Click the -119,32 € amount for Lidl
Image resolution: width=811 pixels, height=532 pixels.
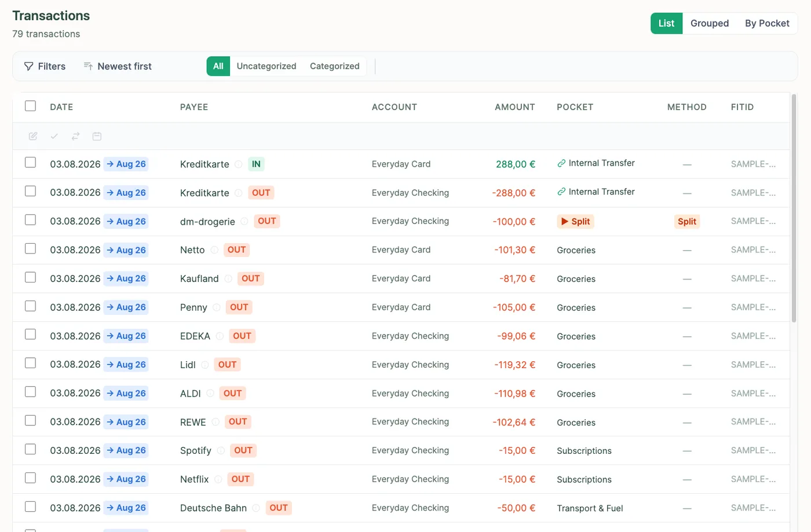515,365
